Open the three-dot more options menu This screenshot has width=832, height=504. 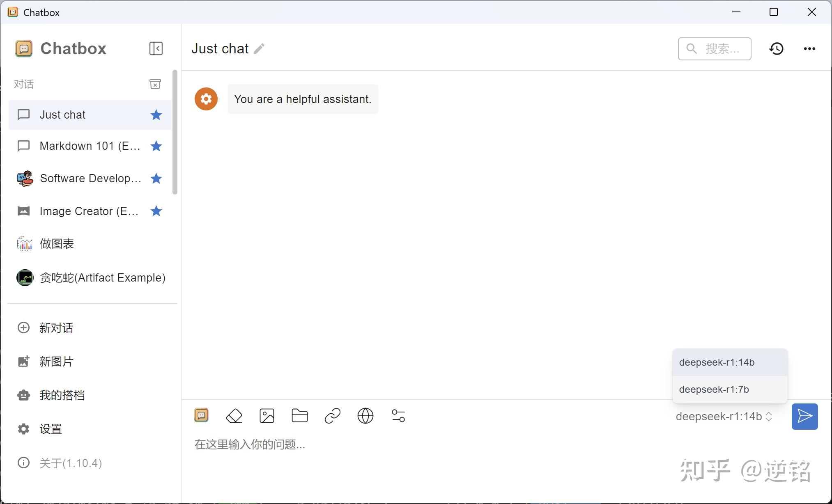pos(809,49)
